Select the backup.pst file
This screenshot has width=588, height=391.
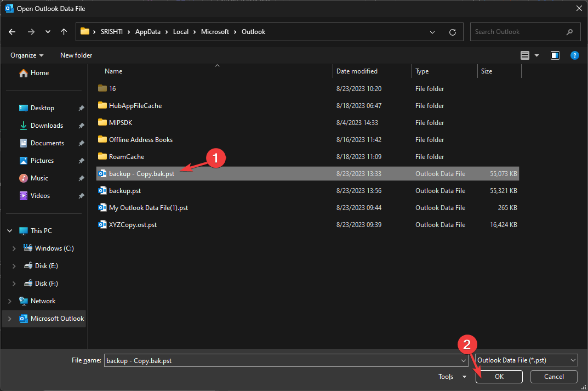(307, 191)
